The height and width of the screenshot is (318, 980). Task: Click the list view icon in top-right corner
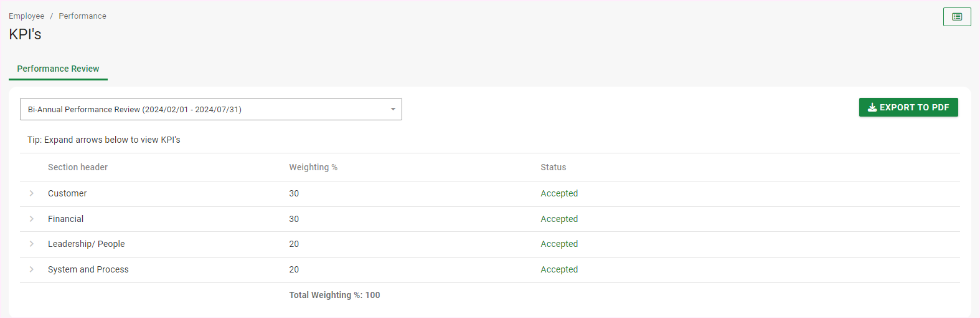pyautogui.click(x=956, y=17)
